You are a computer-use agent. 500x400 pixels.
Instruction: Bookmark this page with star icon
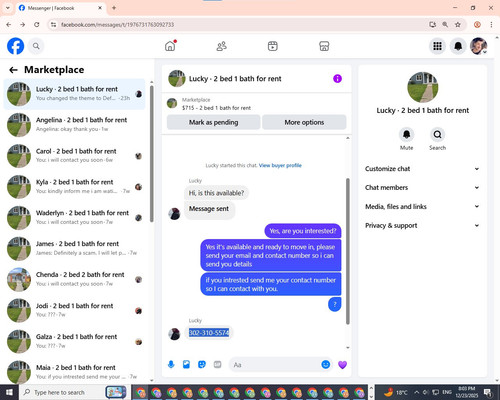[x=458, y=24]
